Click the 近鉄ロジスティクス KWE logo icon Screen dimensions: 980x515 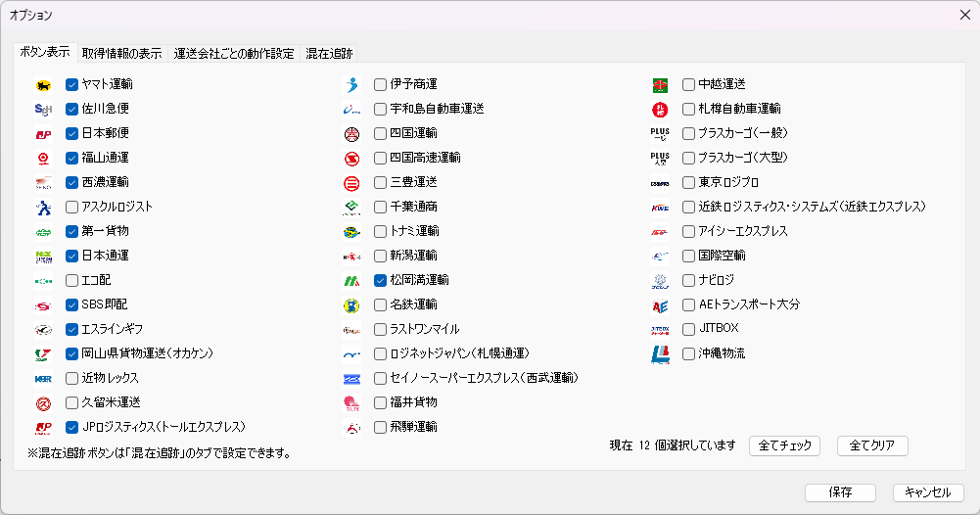(x=660, y=208)
